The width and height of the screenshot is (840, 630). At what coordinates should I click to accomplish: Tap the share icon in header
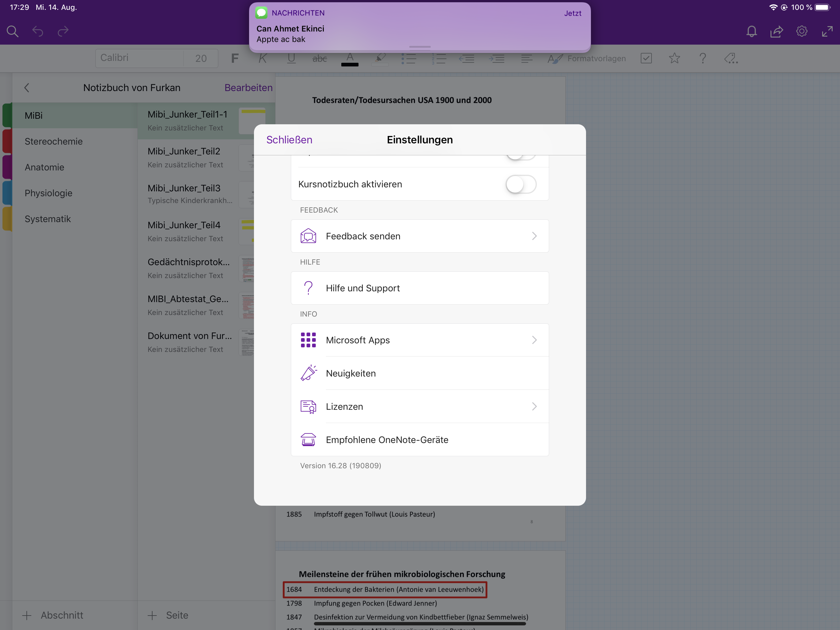[777, 31]
